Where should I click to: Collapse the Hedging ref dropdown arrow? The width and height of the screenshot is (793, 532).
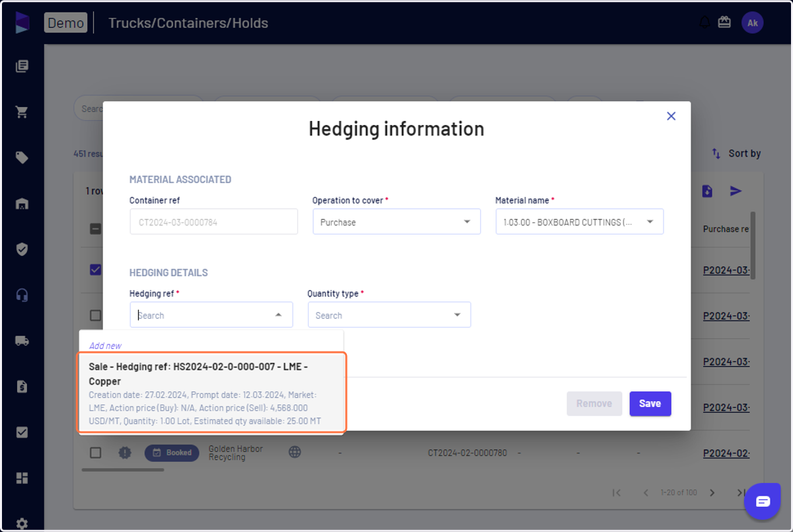[279, 315]
